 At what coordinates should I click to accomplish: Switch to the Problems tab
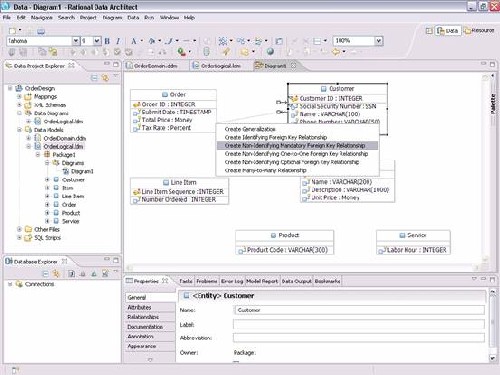tap(207, 281)
